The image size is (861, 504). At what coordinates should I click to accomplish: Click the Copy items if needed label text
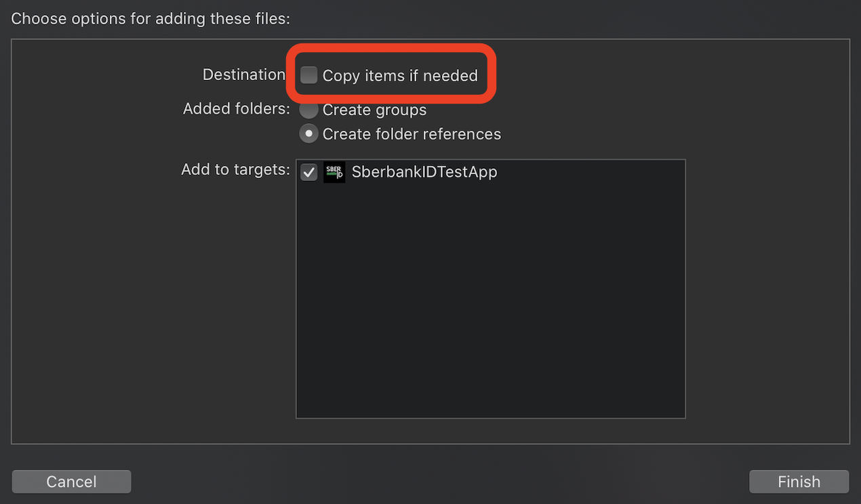400,76
